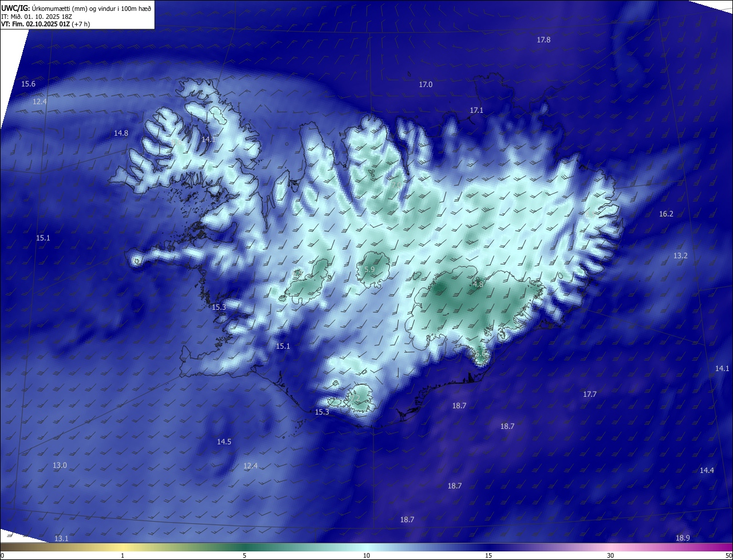Select the color scale tick label 1
733x560 pixels.
[x=123, y=555]
